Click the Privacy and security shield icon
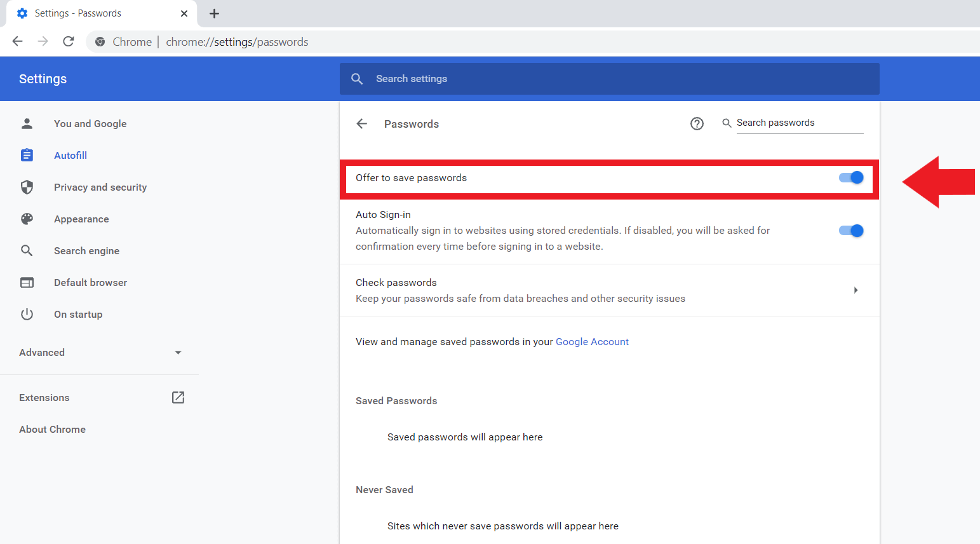 click(27, 187)
